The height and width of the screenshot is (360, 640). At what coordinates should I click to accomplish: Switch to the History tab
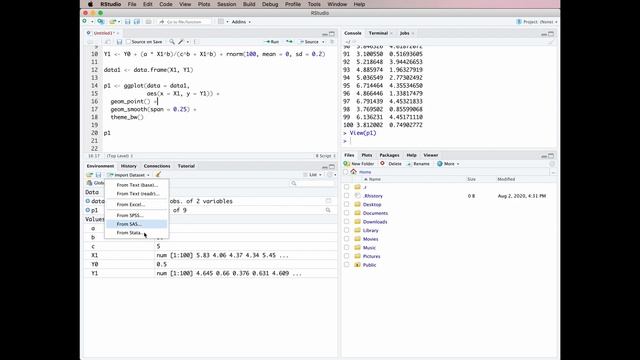(129, 166)
